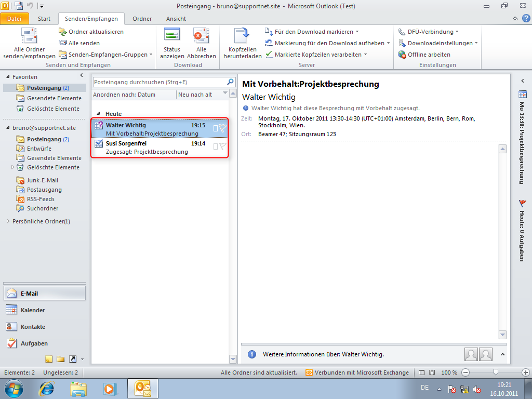Switch to the Ansicht ribbon tab
The width and height of the screenshot is (532, 399).
coord(175,18)
